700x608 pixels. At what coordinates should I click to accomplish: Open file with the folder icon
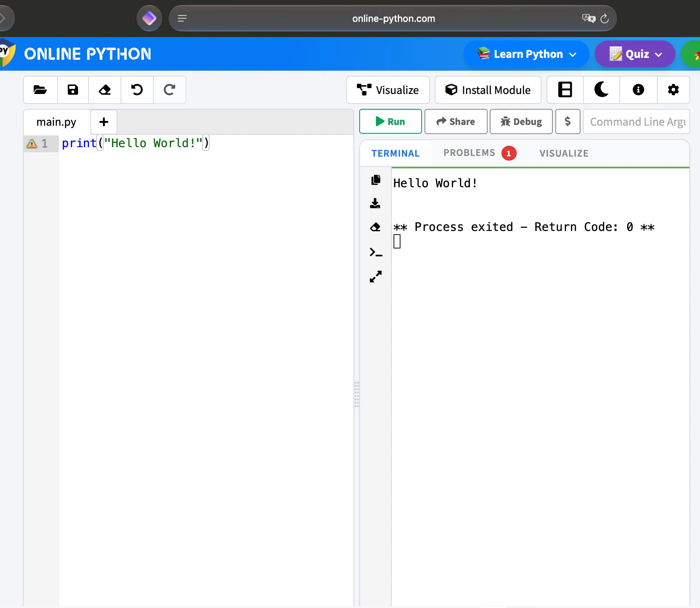[40, 90]
